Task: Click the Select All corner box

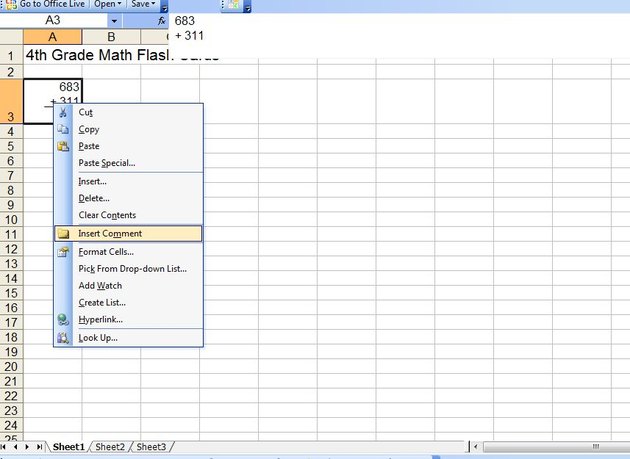Action: pos(11,37)
